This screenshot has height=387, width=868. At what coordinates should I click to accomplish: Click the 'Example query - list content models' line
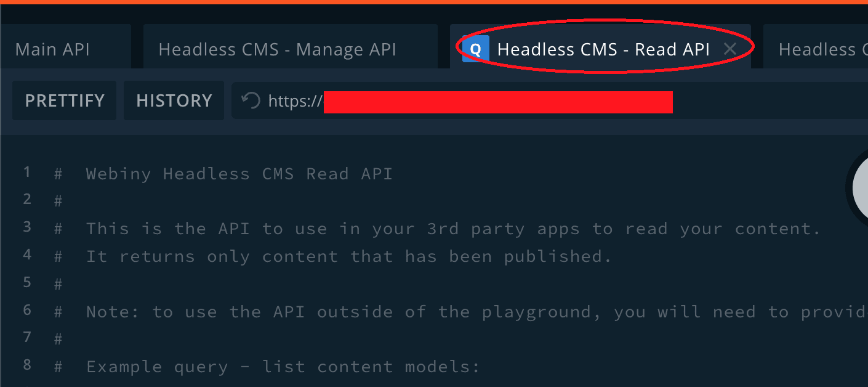(283, 367)
